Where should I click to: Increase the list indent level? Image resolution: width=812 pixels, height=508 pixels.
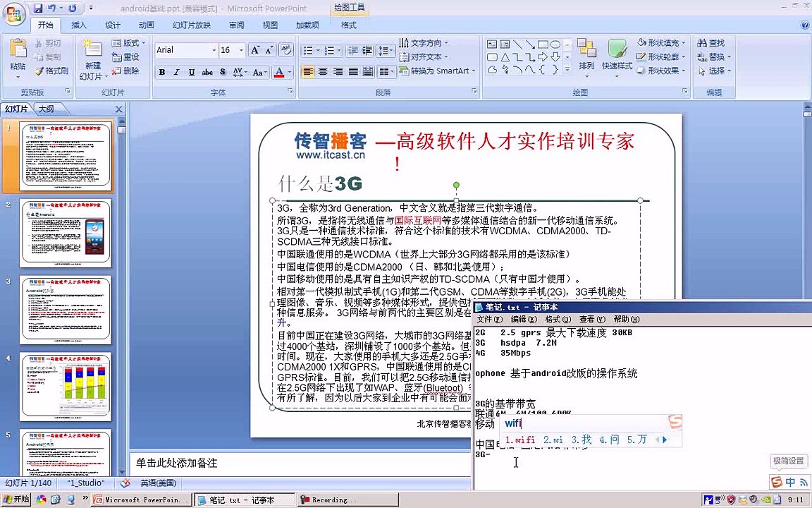(367, 50)
